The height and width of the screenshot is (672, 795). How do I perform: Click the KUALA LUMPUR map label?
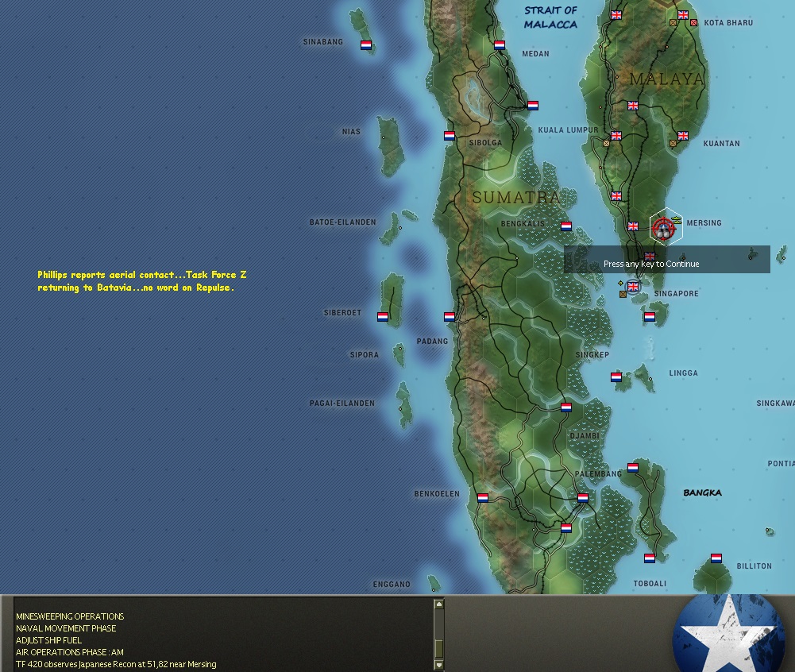pyautogui.click(x=569, y=130)
